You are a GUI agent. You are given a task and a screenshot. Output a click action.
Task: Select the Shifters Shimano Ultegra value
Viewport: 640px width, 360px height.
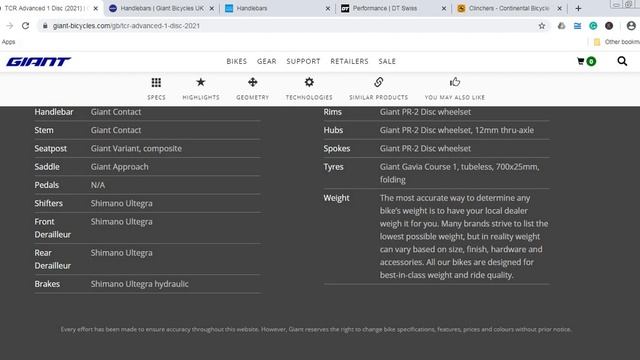(122, 203)
